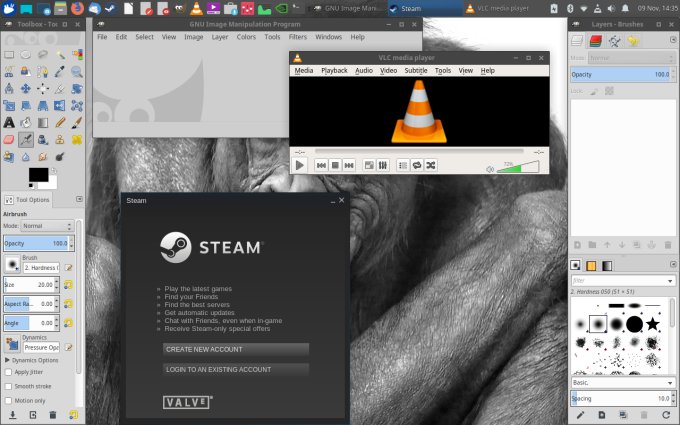This screenshot has width=680, height=425.
Task: Select the Bucket Fill tool
Action: click(26, 122)
